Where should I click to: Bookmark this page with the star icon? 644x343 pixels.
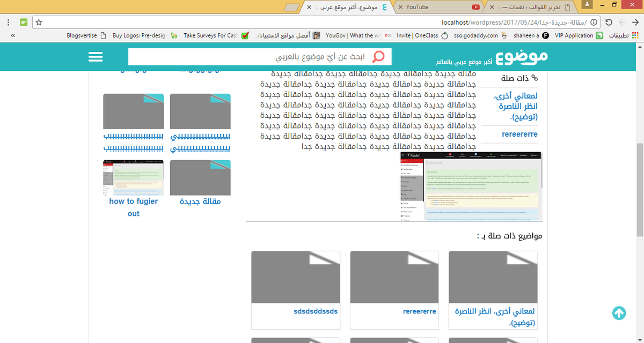pos(39,23)
